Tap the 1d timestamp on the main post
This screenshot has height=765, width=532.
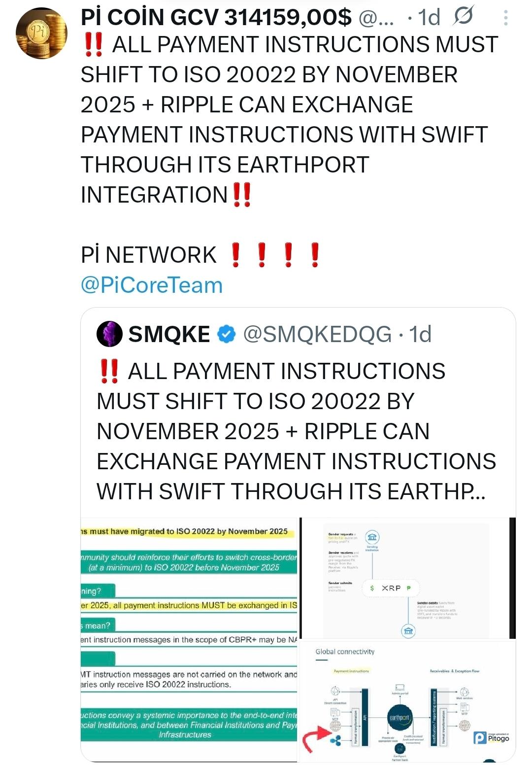(x=429, y=18)
